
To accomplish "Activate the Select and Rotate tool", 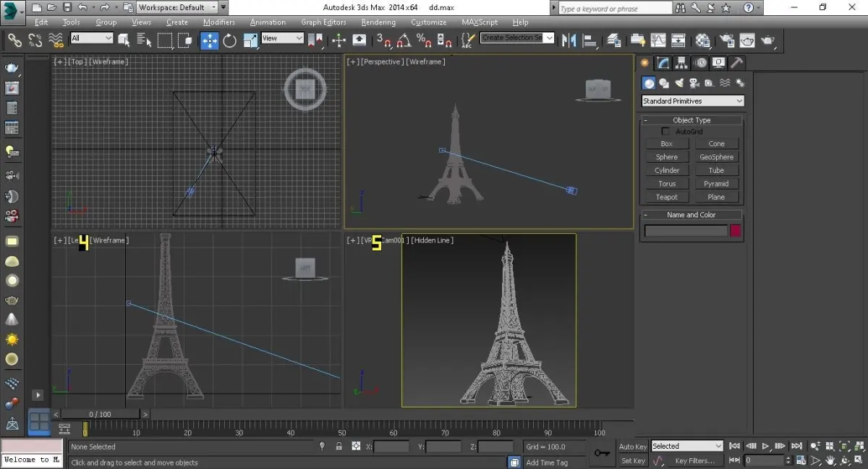I will click(230, 40).
